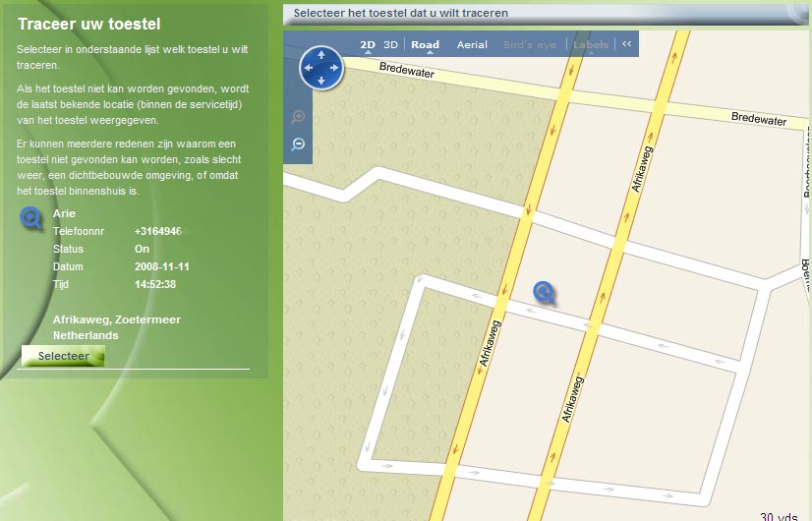Collapse the map toolbar with the double chevron
The height and width of the screenshot is (521, 812).
626,44
